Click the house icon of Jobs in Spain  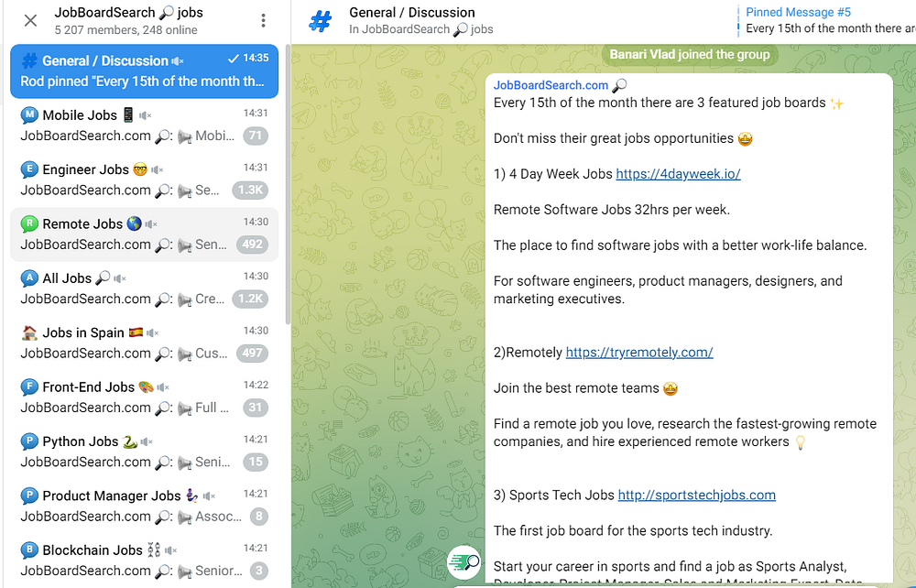(29, 332)
